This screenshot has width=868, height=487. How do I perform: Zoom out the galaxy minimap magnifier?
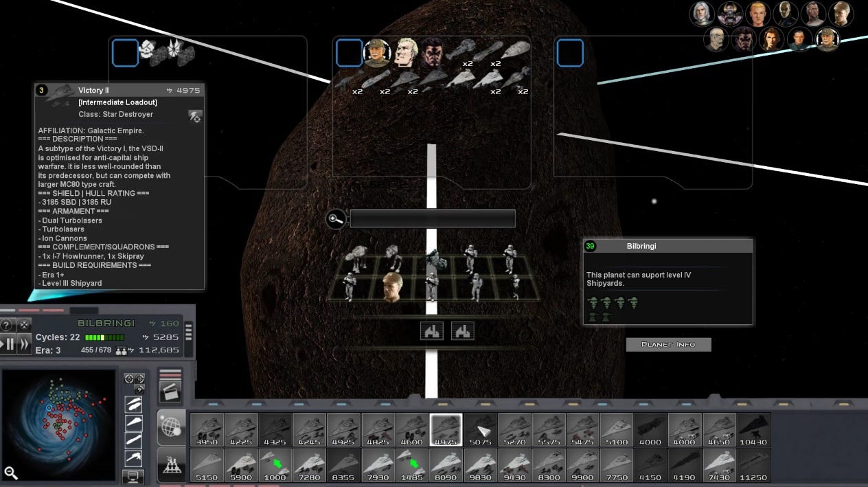coord(10,473)
